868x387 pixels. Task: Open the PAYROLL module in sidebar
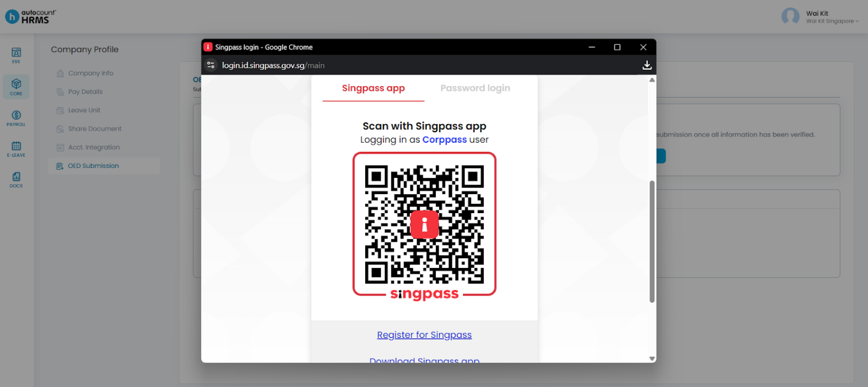tap(16, 118)
